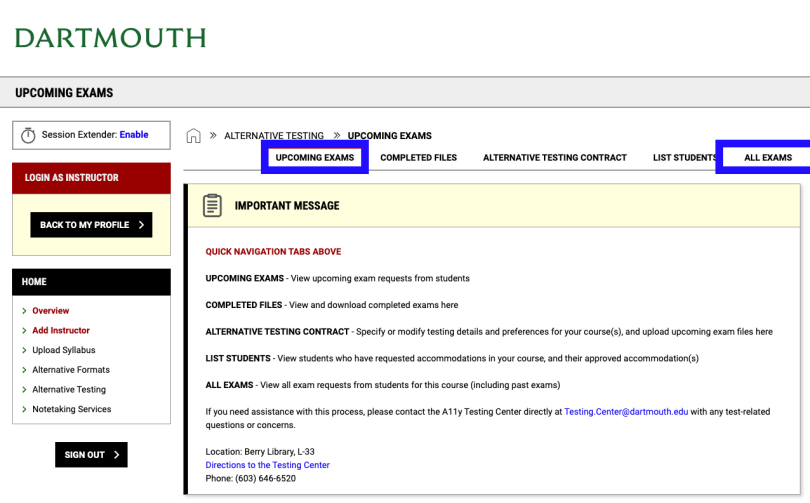Image resolution: width=810 pixels, height=503 pixels.
Task: Go to the List Students tab
Action: 684,158
